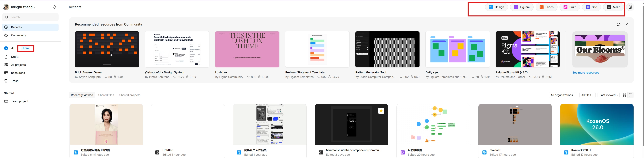This screenshot has height=158, width=644.
Task: Like the Brick Breaker Game heart icon
Action: click(106, 77)
